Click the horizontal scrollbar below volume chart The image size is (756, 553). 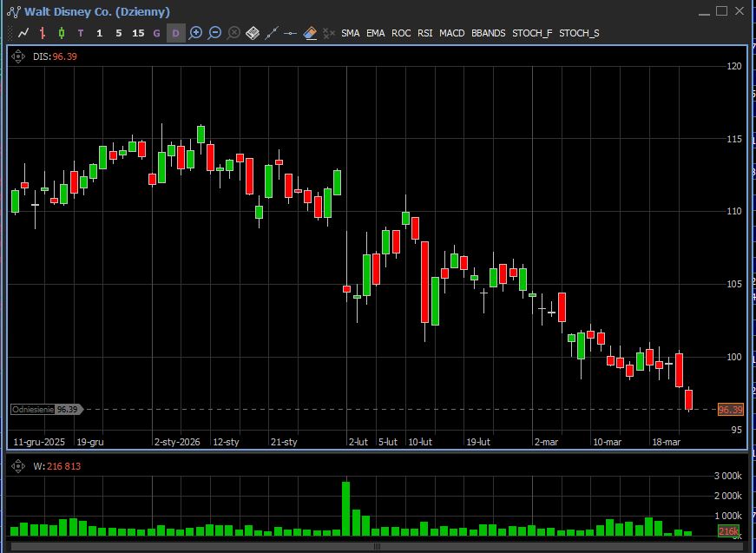click(x=377, y=547)
